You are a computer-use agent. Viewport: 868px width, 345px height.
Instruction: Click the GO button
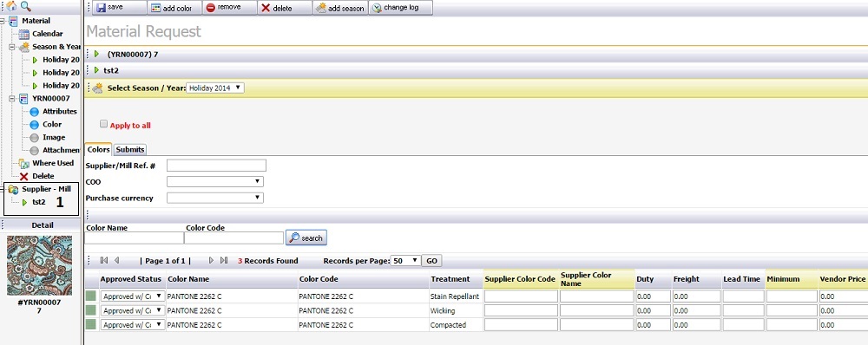click(431, 261)
